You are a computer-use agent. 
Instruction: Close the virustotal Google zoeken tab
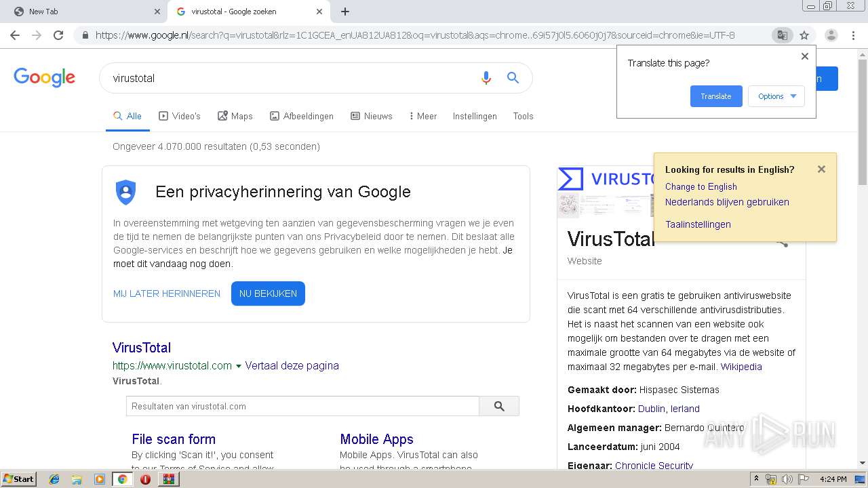pyautogui.click(x=319, y=12)
